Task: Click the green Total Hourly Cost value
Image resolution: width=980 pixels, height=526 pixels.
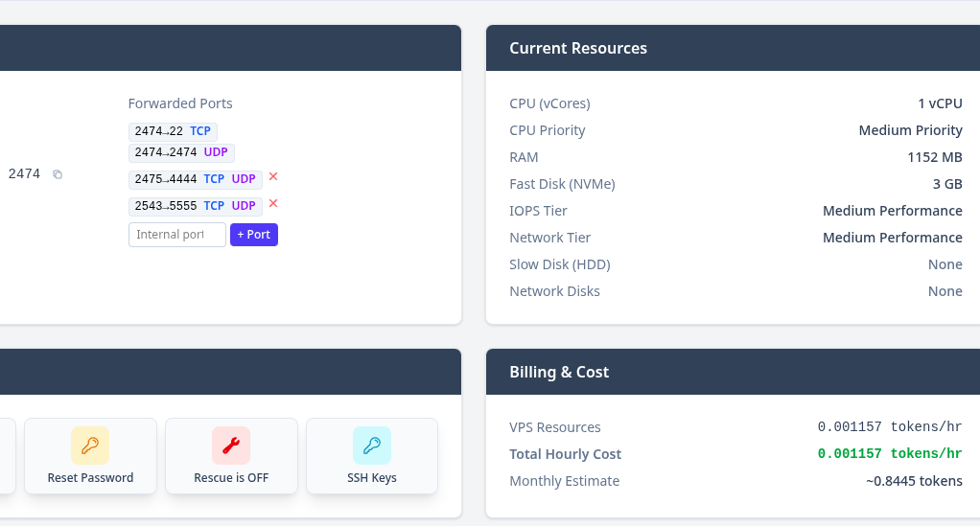Action: click(889, 454)
